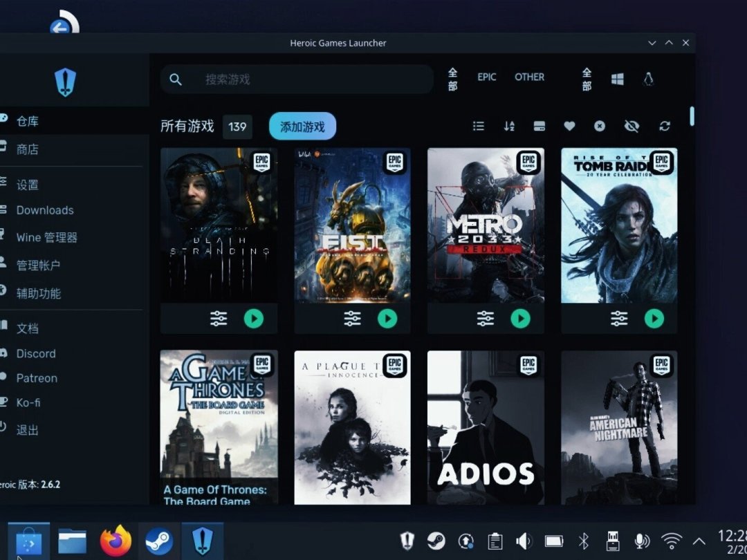Play Metro 2033 Redux
Screen dimensions: 747x560
520,319
